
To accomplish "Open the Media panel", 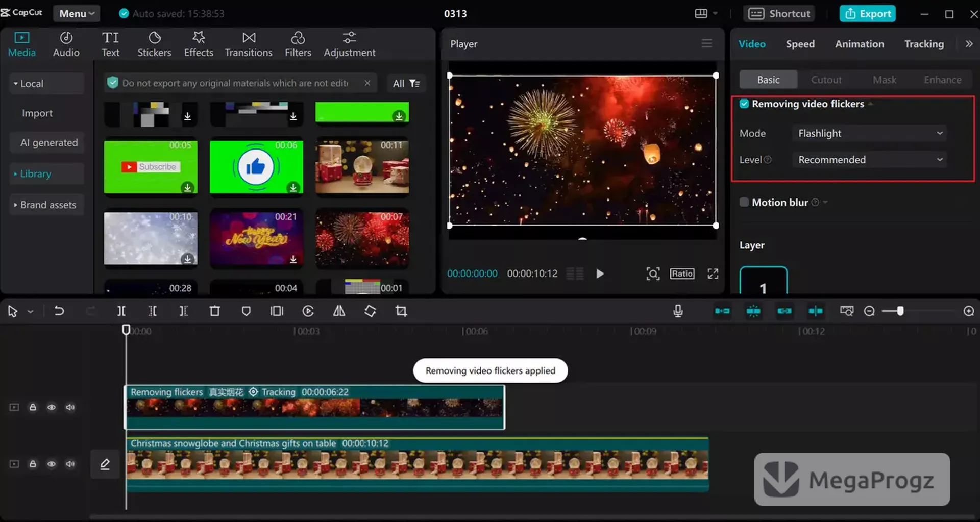I will [x=22, y=44].
